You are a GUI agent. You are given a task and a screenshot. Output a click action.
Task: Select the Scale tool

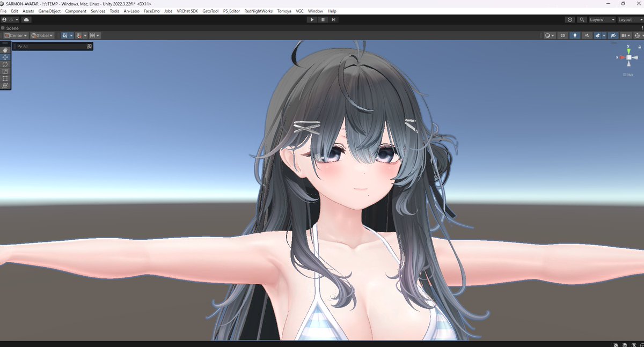[x=5, y=70]
